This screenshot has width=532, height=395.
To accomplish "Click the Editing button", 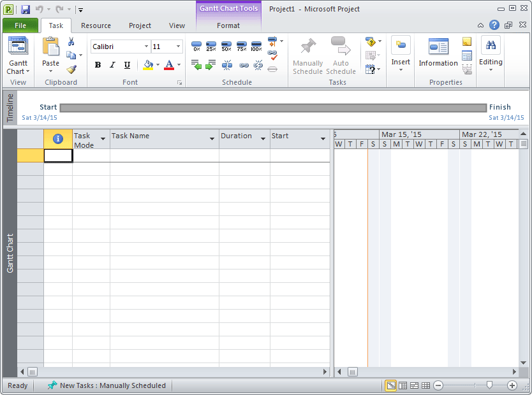I will [x=491, y=54].
